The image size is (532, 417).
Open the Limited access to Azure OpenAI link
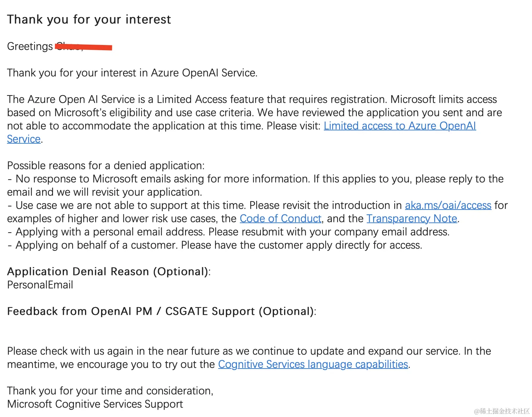400,126
